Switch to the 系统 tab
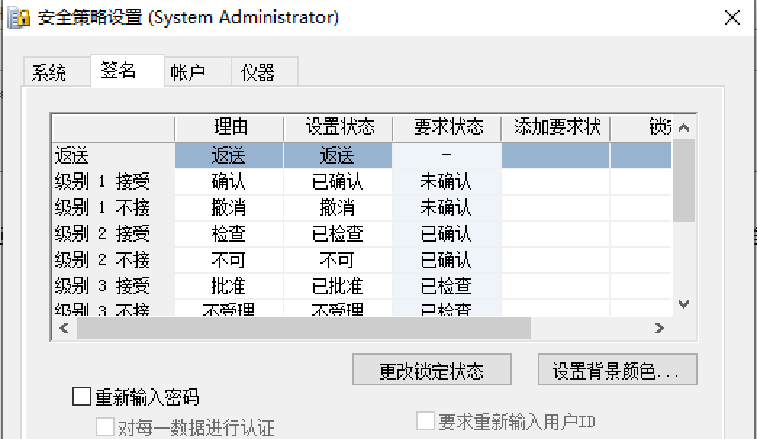 [49, 72]
